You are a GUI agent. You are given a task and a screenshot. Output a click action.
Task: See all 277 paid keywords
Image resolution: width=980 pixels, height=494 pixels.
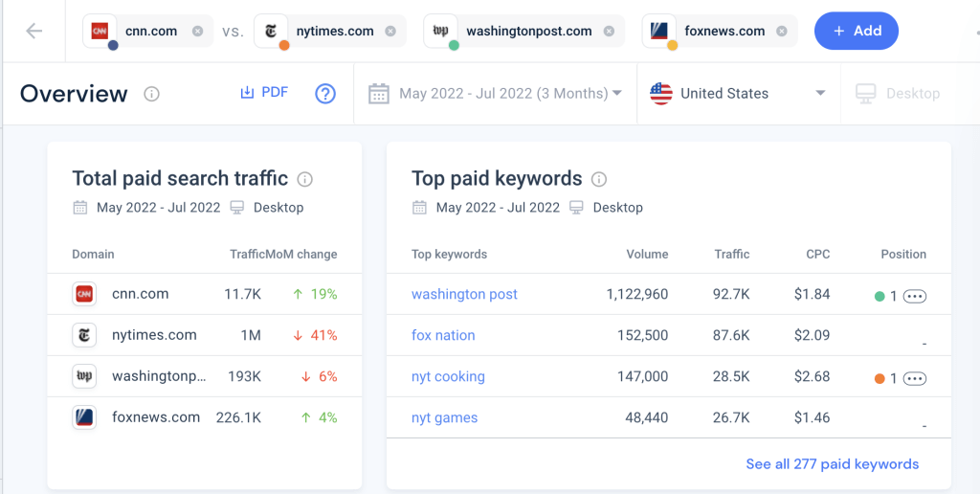pyautogui.click(x=833, y=464)
